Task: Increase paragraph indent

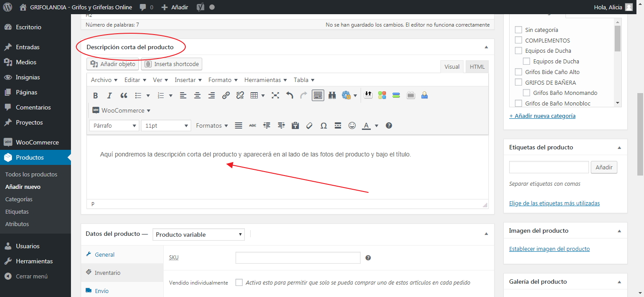Action: coord(281,125)
